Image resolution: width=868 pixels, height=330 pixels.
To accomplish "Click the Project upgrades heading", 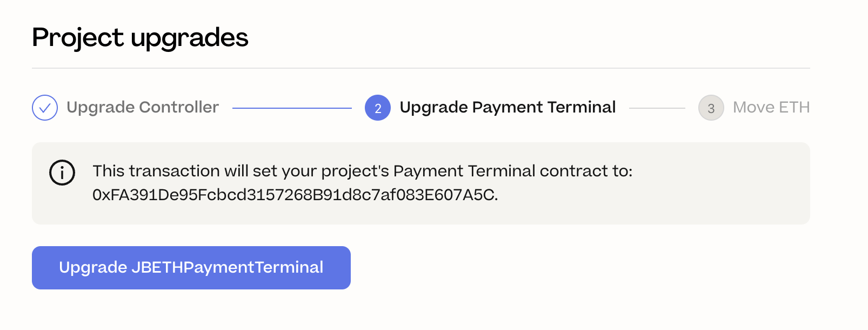I will point(140,38).
